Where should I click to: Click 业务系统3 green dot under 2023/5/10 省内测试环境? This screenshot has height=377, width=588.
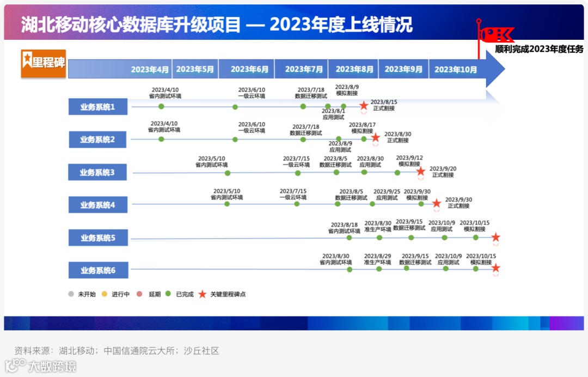(x=228, y=173)
